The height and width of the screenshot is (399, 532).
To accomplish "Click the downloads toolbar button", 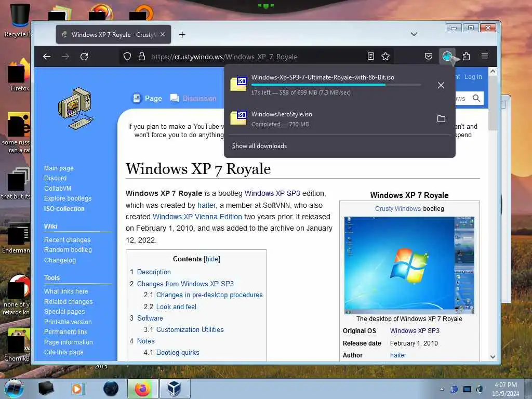I will tap(447, 56).
